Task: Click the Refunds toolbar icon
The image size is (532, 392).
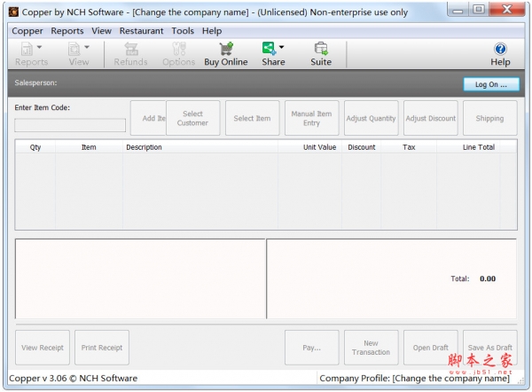Action: coord(131,49)
